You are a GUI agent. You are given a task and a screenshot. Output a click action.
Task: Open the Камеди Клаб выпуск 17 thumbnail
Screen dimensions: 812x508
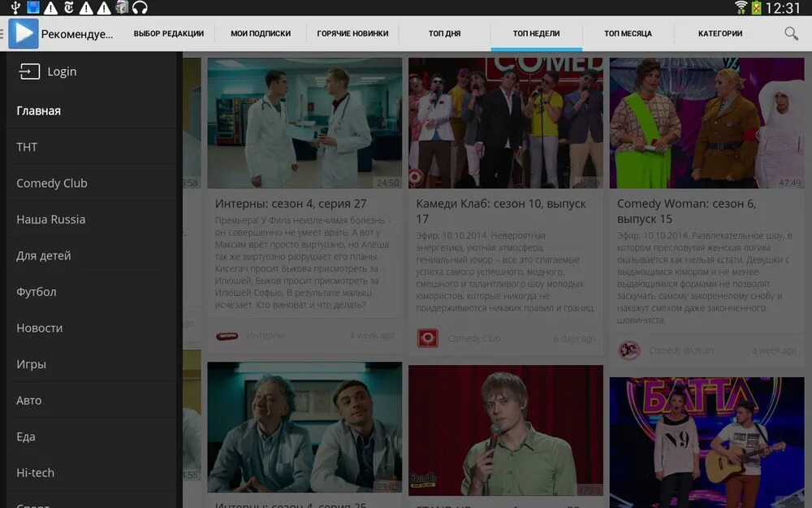(505, 123)
